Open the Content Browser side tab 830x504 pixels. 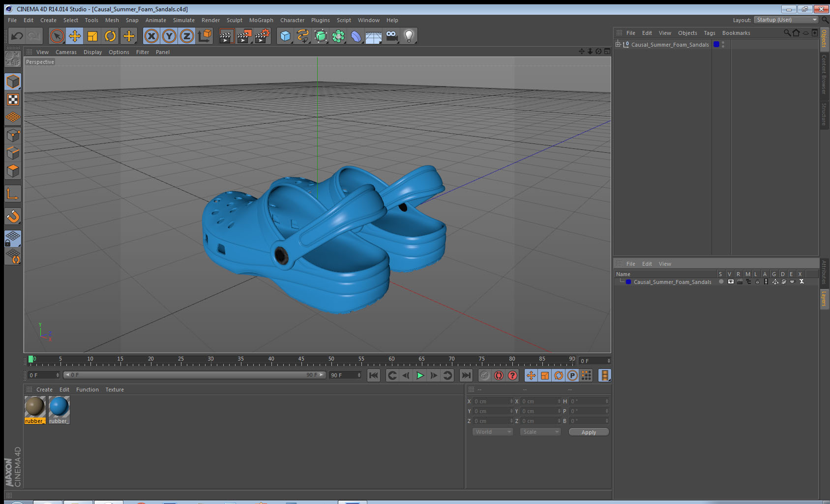[824, 74]
